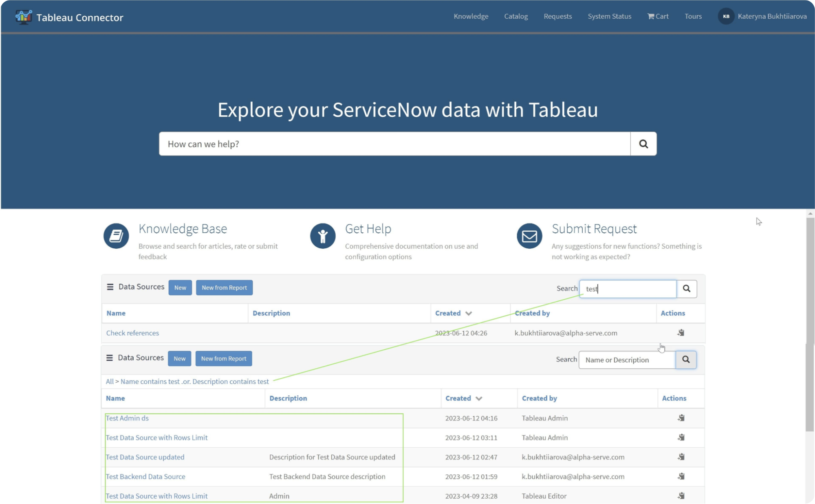Open the upper Data Sources hamburger menu
Screen dimensions: 815x504
point(110,287)
